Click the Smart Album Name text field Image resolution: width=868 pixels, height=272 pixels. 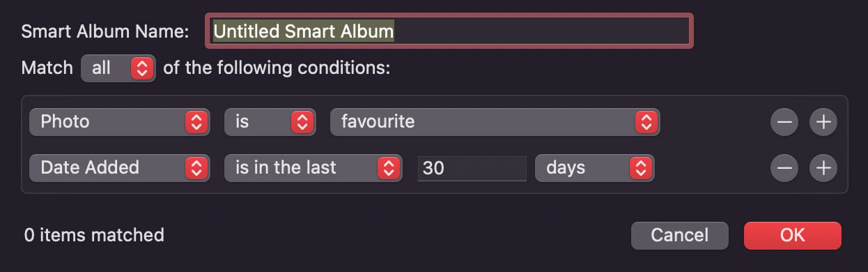[x=449, y=31]
